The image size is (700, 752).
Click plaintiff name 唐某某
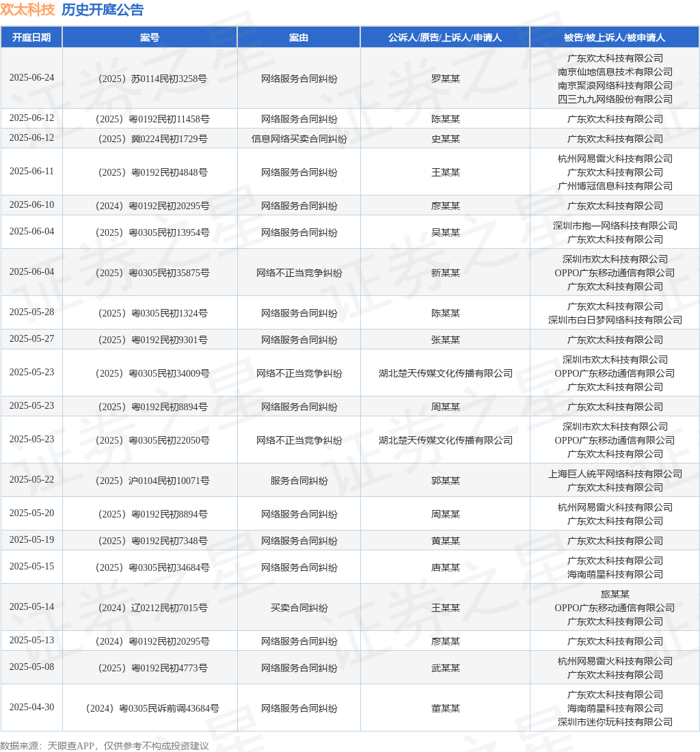pos(446,567)
